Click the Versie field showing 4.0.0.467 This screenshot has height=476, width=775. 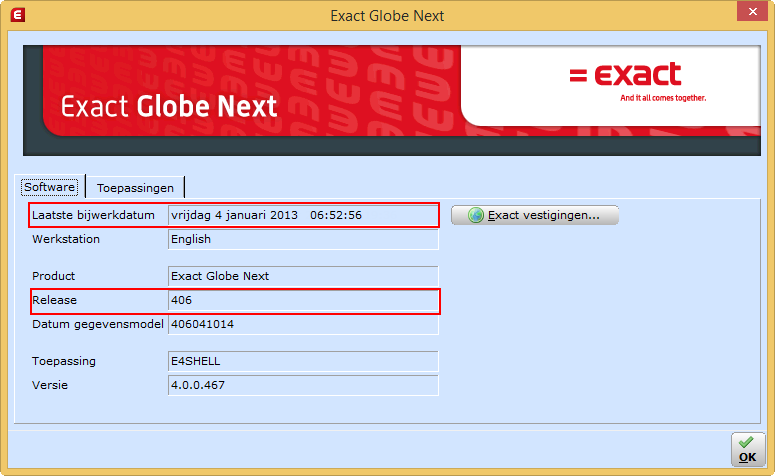[x=303, y=385]
